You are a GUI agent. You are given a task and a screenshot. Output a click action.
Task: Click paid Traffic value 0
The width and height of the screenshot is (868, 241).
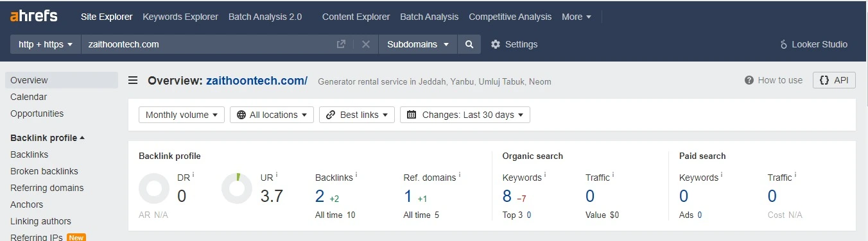(772, 195)
